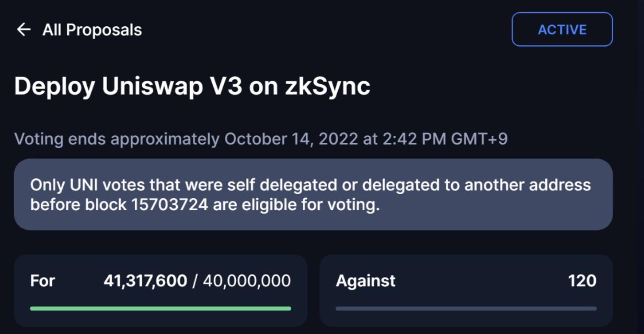Click the 41,317,600 For vote count
This screenshot has width=644, height=334.
tap(145, 281)
